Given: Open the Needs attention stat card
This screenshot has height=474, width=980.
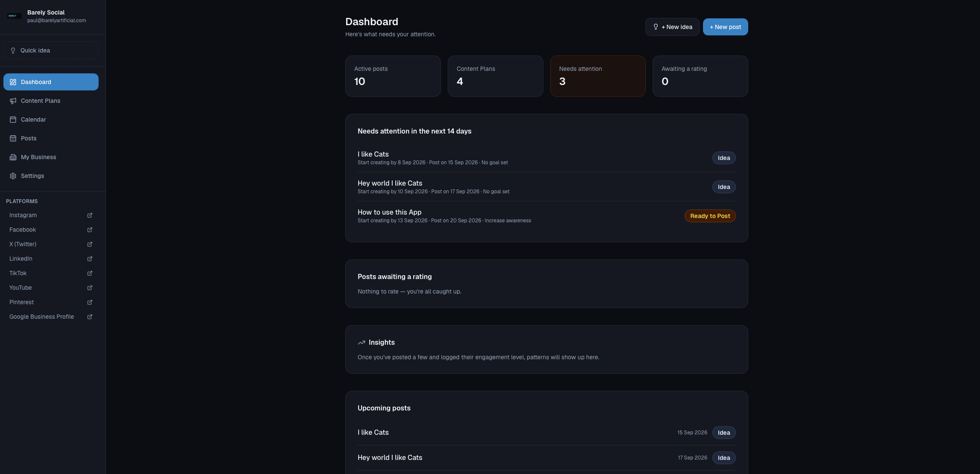Looking at the screenshot, I should point(598,76).
